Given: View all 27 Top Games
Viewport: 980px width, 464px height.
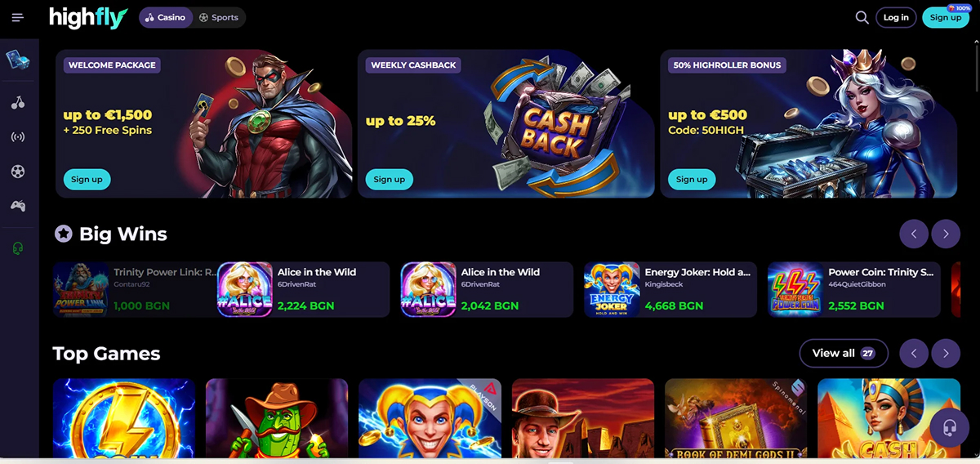Looking at the screenshot, I should coord(844,353).
